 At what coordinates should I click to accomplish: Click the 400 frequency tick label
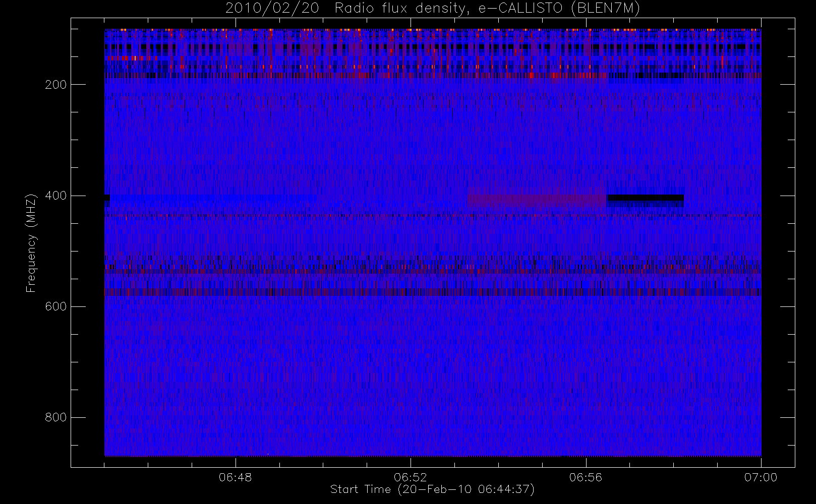(56, 196)
